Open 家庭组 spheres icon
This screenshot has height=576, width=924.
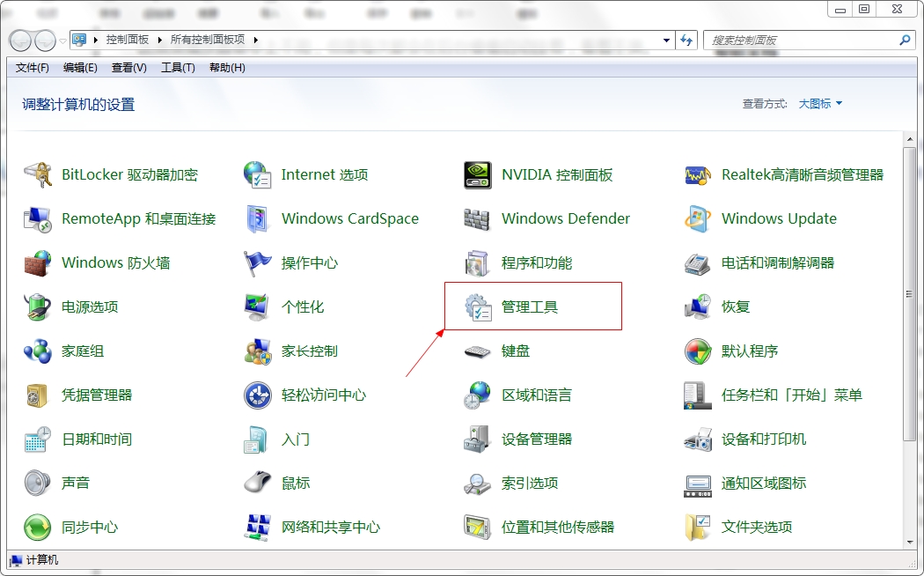38,351
